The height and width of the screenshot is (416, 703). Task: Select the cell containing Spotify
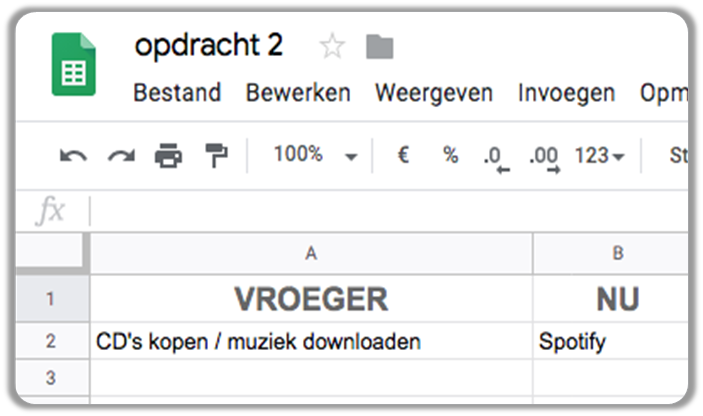click(x=610, y=342)
